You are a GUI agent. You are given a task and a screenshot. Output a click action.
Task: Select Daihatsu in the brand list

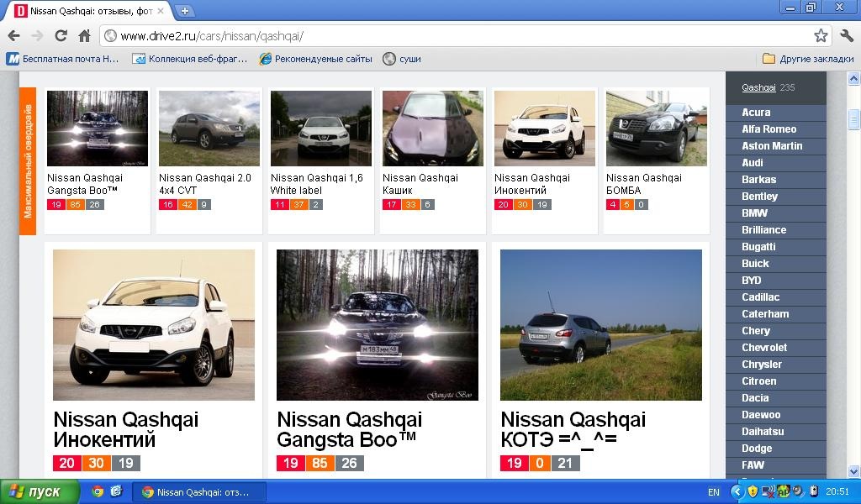[776, 432]
